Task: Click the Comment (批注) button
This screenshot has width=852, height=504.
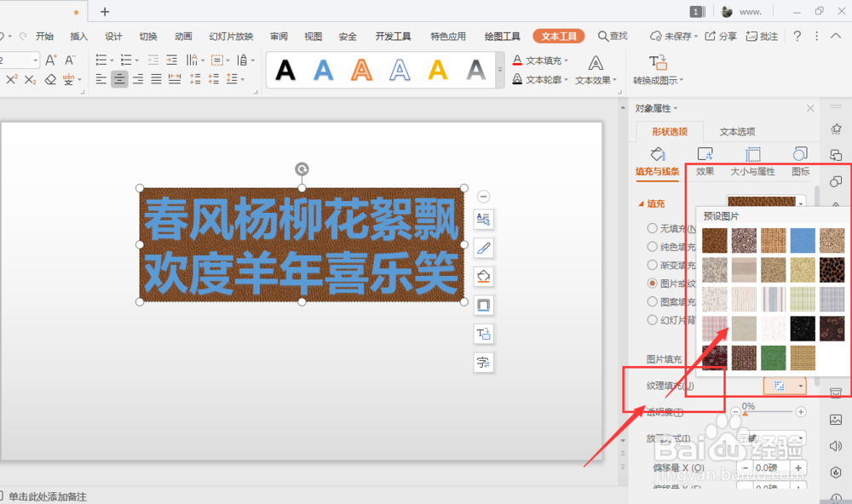Action: tap(762, 36)
